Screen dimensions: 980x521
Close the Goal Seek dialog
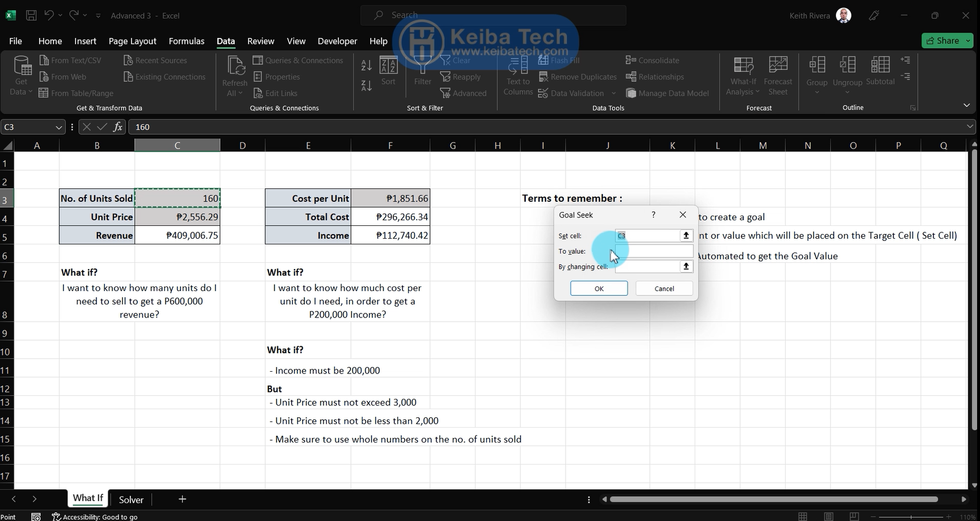pyautogui.click(x=683, y=214)
